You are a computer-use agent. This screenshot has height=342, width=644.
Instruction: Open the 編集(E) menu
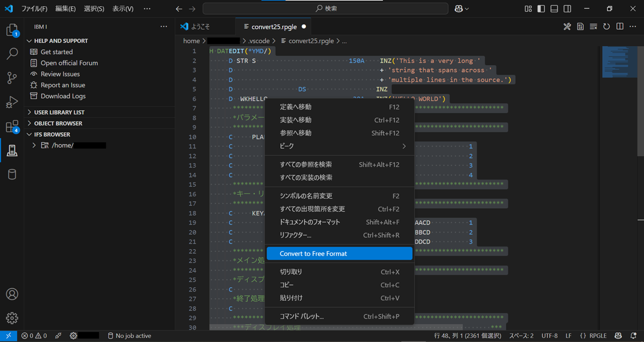pos(66,8)
